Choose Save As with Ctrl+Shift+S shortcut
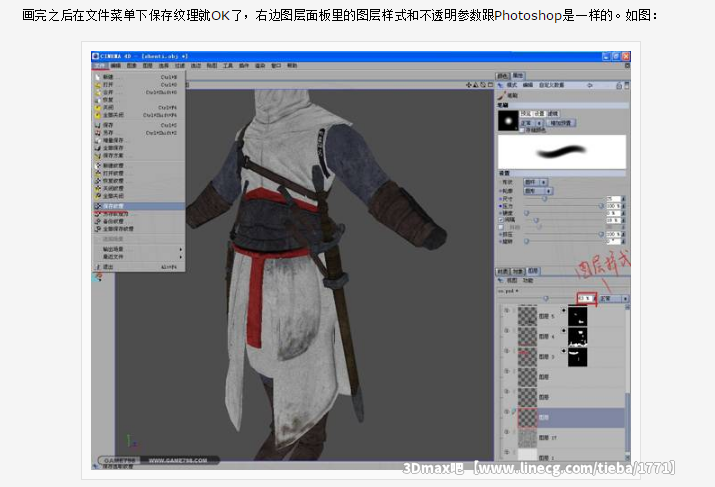This screenshot has width=715, height=487. point(139,133)
